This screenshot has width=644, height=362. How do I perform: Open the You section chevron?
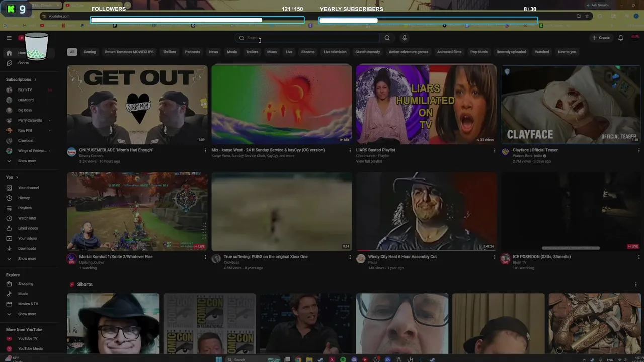[17, 177]
